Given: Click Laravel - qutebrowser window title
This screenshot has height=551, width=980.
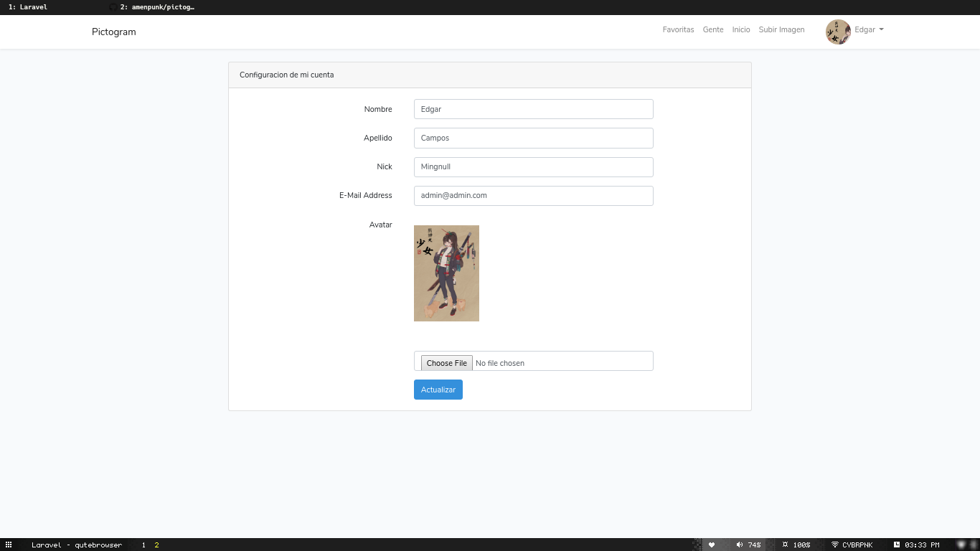Looking at the screenshot, I should point(77,545).
